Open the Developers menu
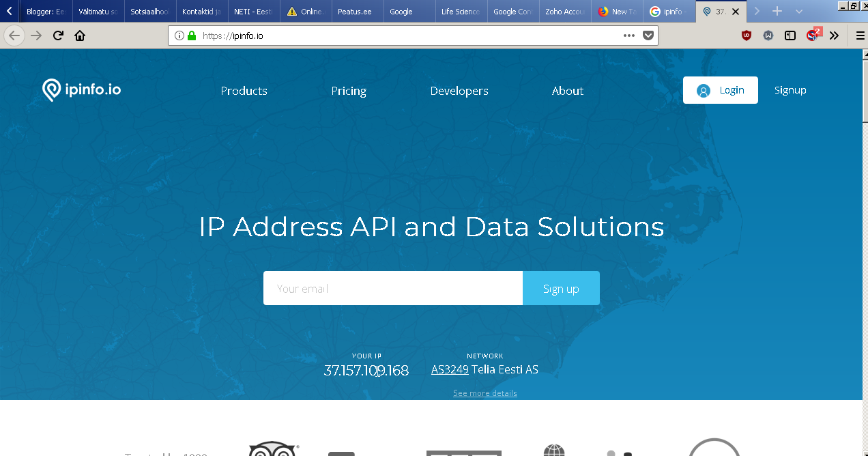 pyautogui.click(x=459, y=91)
